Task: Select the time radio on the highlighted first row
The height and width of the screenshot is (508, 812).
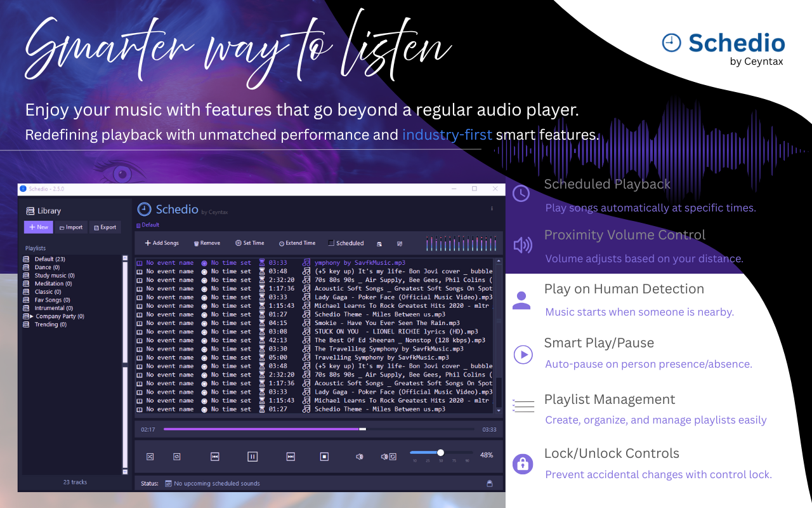Action: (204, 263)
